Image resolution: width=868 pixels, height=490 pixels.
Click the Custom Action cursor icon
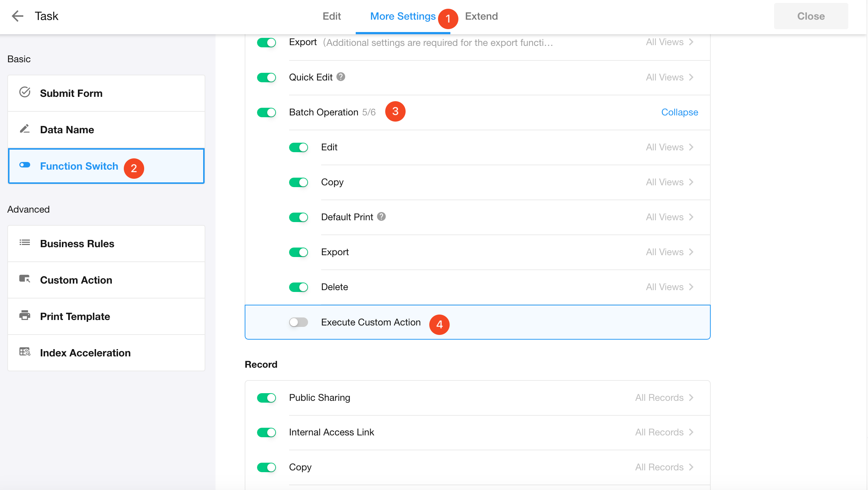[x=25, y=279]
